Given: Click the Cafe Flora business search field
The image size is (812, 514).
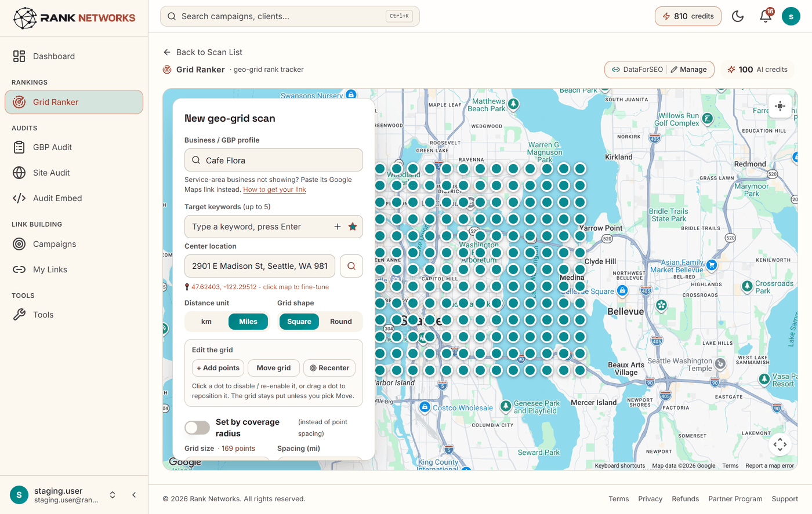Looking at the screenshot, I should [274, 160].
